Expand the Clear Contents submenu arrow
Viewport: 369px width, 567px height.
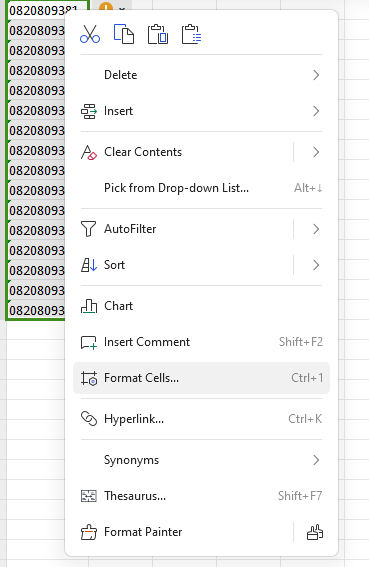click(x=316, y=152)
